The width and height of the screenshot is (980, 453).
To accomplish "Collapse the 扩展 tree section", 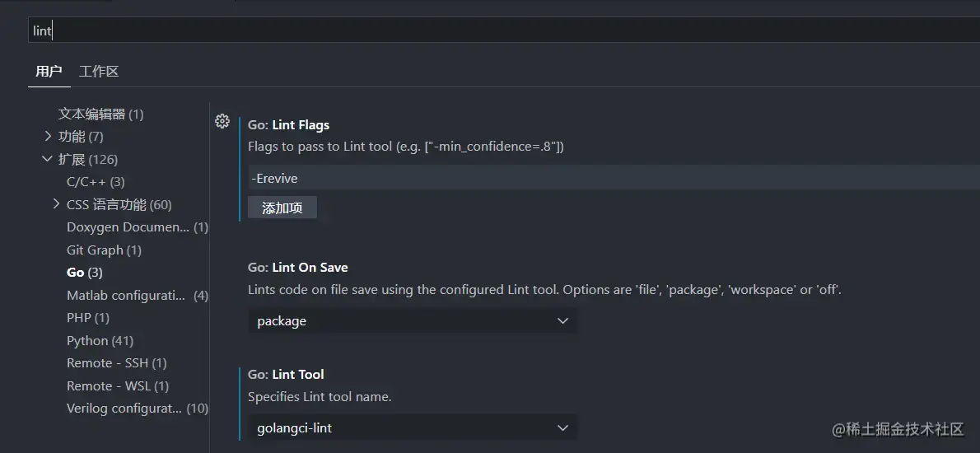I will coord(48,159).
